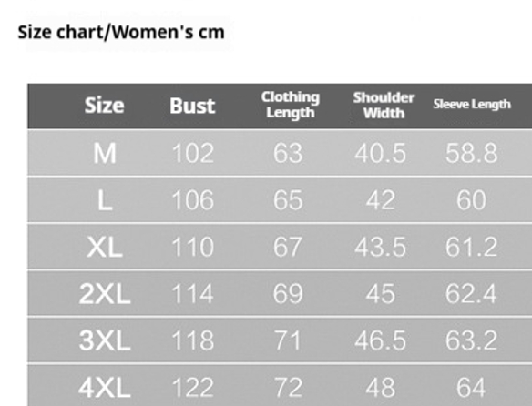Click sleeve length value 58.8
Viewport: 532px width, 406px height.
click(471, 153)
